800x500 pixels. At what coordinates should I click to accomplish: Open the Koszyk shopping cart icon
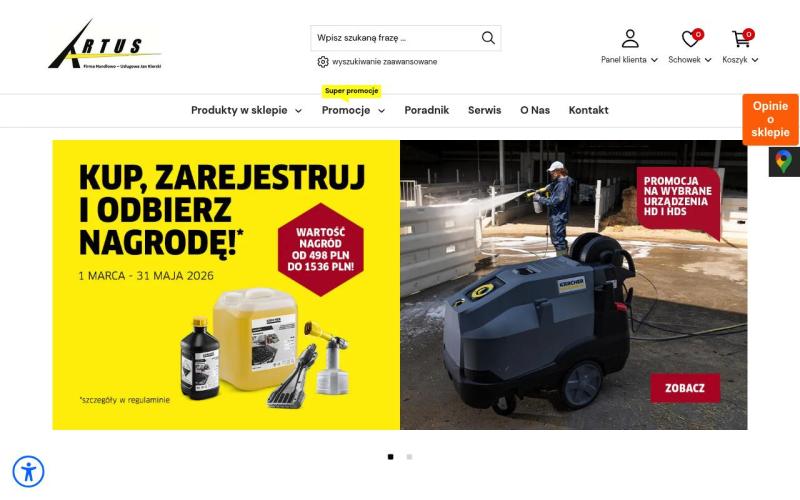(741, 39)
